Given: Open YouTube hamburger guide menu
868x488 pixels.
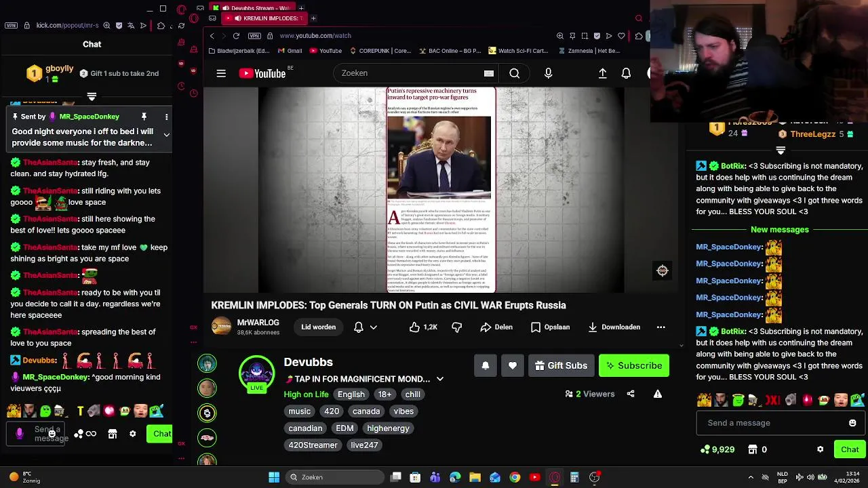Looking at the screenshot, I should point(221,73).
